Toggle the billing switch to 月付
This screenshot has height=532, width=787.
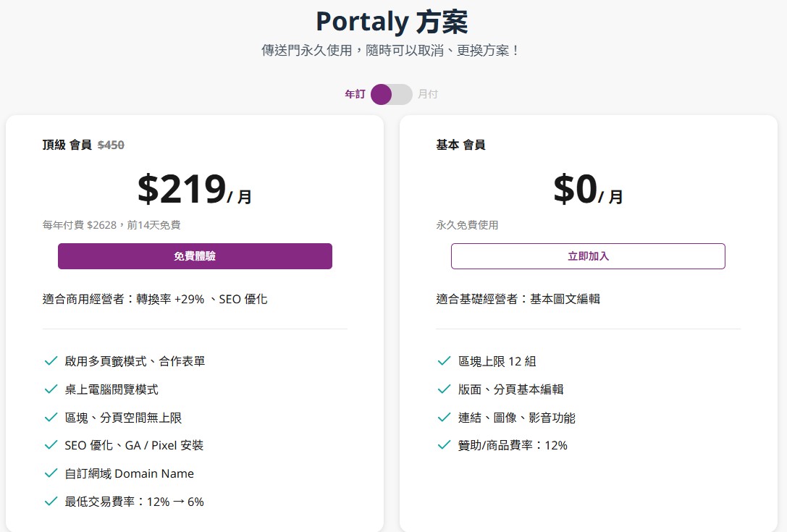[x=402, y=94]
